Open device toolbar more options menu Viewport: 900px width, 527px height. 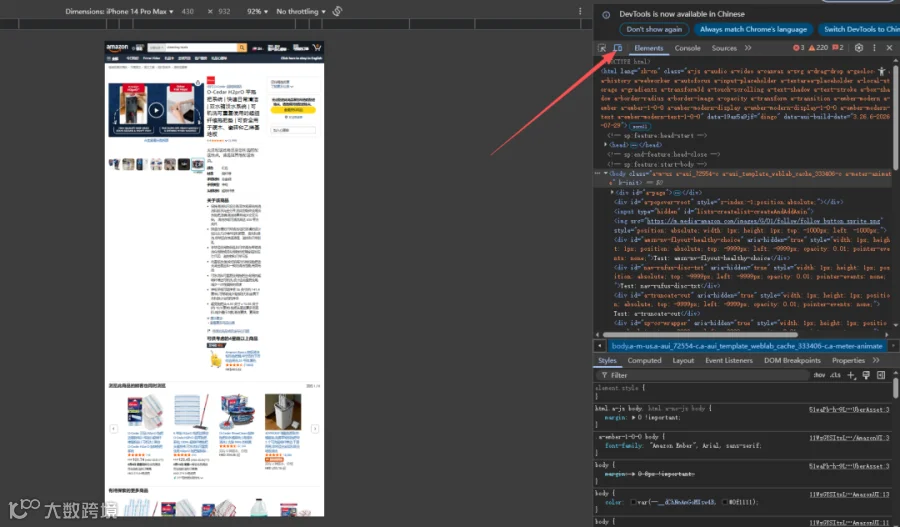(580, 11)
